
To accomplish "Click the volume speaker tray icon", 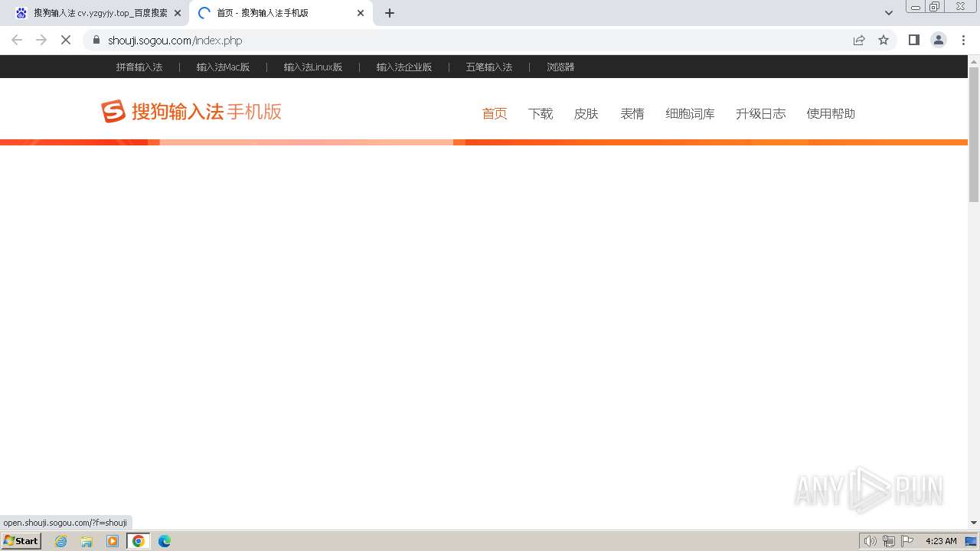I will [x=871, y=541].
